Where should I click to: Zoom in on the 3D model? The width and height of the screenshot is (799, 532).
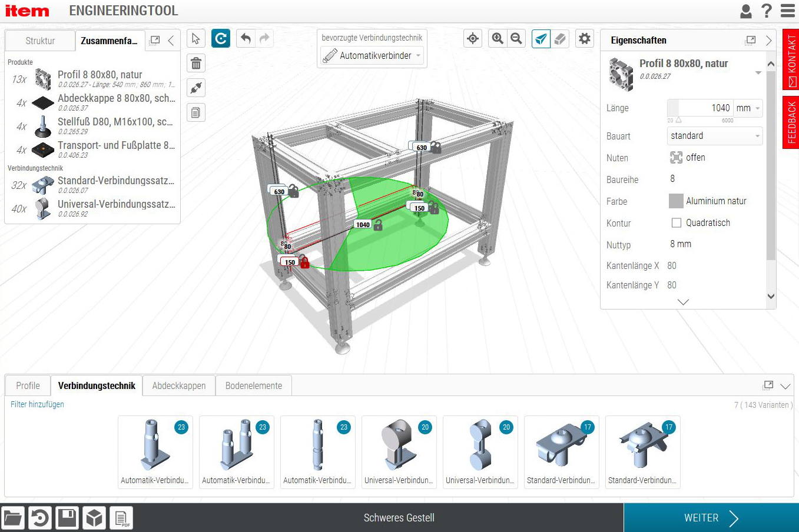click(x=497, y=38)
